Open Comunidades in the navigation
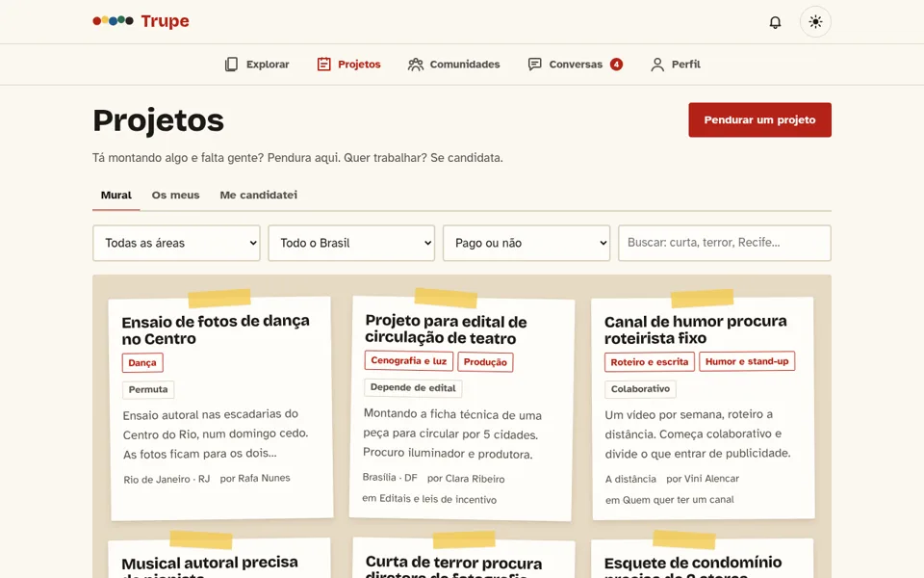The width and height of the screenshot is (924, 578). click(x=453, y=65)
